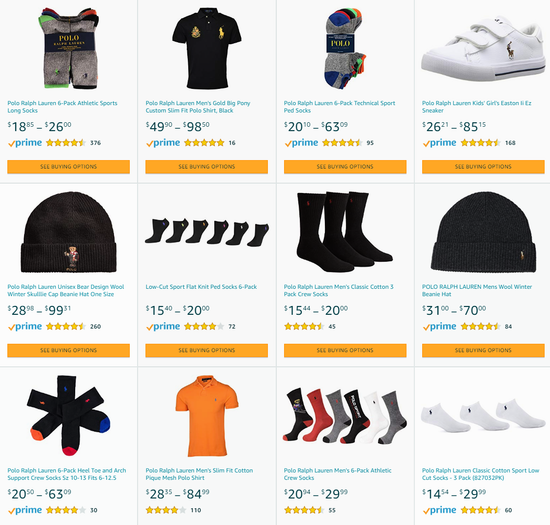Screen dimensions: 550x525
Task: Click the star rating with 376 reviews
Action: (x=66, y=143)
